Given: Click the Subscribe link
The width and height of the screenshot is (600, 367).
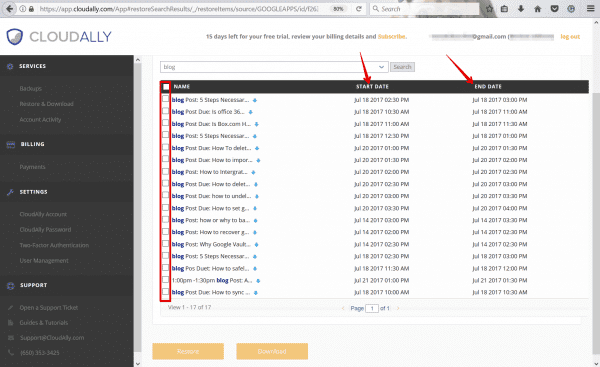Looking at the screenshot, I should tap(392, 37).
